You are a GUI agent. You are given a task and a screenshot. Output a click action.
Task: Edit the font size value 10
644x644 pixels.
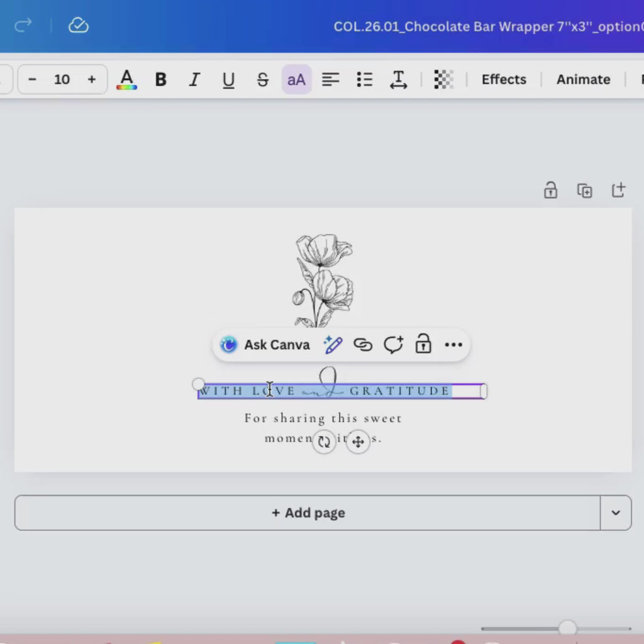pyautogui.click(x=62, y=79)
